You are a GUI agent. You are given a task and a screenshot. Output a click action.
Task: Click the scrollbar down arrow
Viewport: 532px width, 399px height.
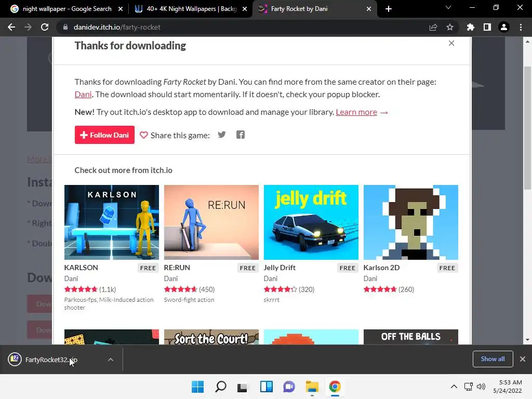[527, 340]
